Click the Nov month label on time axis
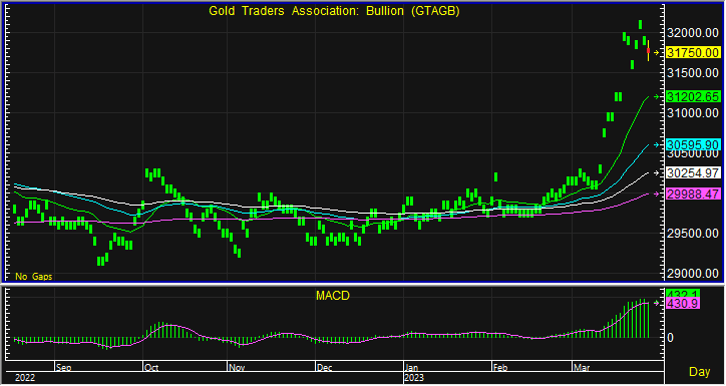This screenshot has height=386, width=726. click(x=237, y=368)
